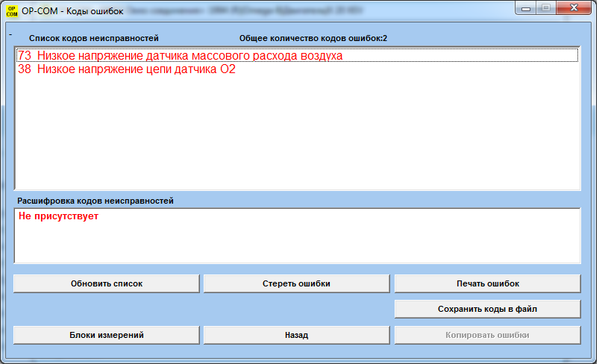Save codes using Сохранить коды в файл
611x364 pixels.
[x=487, y=309]
